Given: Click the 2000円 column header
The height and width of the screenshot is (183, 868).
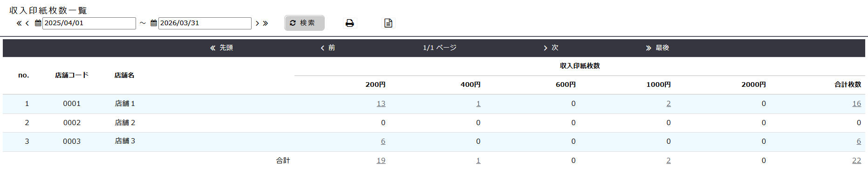Looking at the screenshot, I should [x=754, y=84].
